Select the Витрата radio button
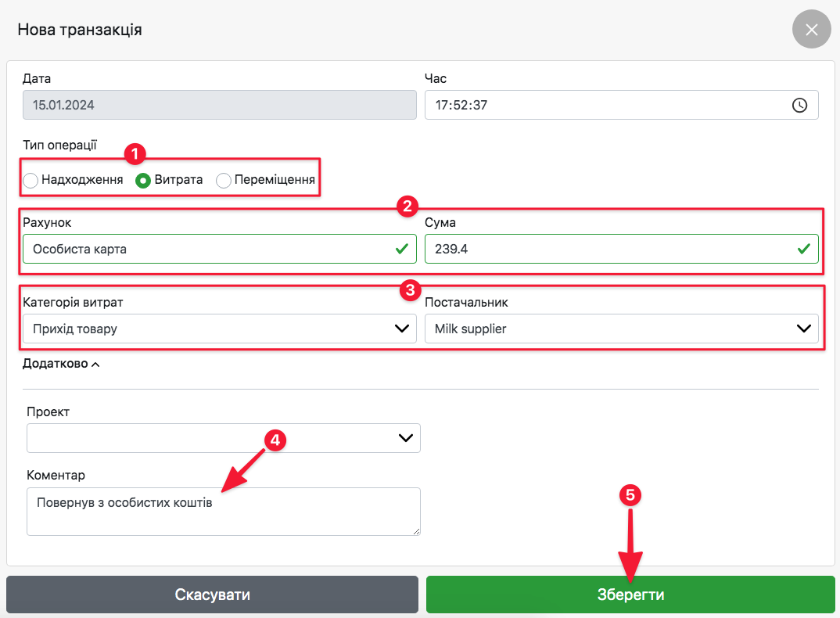 [143, 181]
